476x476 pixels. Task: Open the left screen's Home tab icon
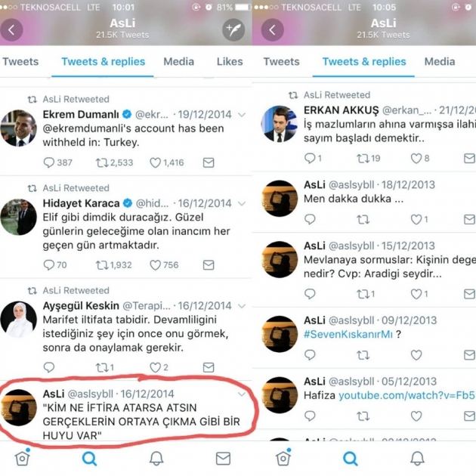23,458
